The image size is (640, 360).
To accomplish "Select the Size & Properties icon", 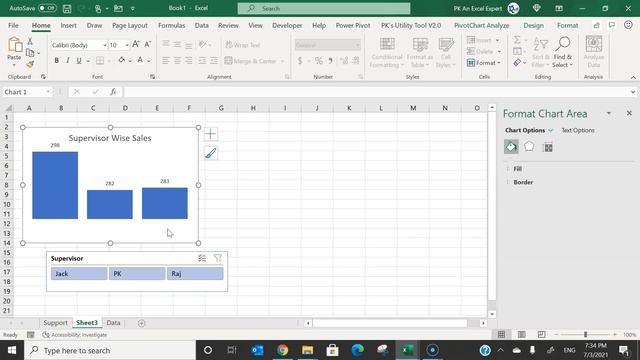I will point(548,147).
